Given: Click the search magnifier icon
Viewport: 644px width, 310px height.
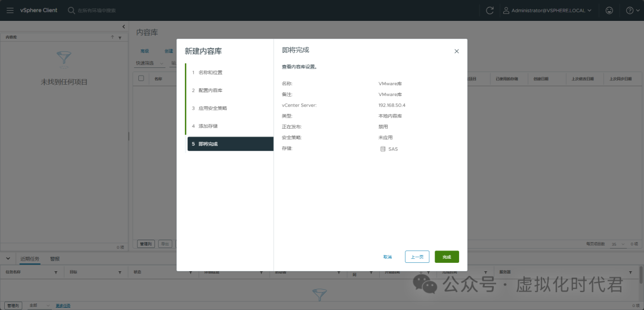Looking at the screenshot, I should 71,10.
